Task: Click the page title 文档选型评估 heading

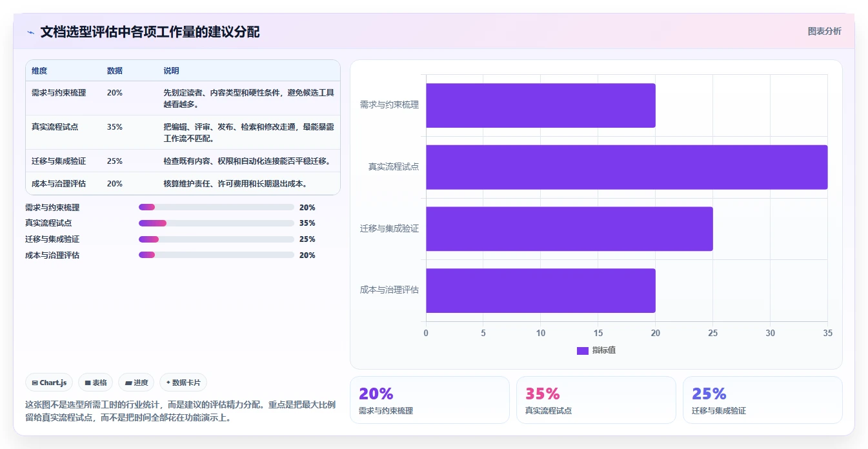Action: [150, 32]
